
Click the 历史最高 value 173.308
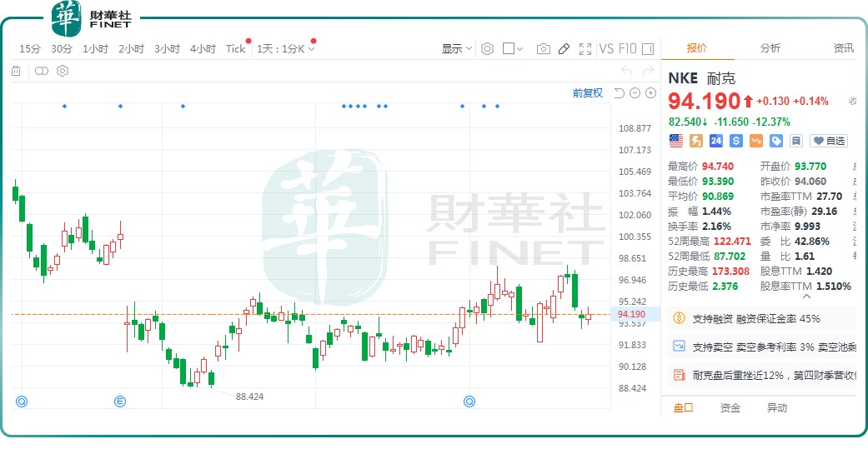[x=730, y=271]
